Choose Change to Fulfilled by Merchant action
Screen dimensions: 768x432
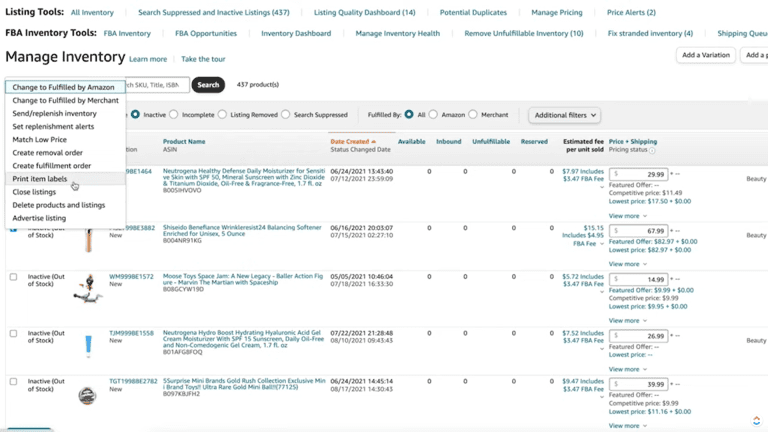65,100
